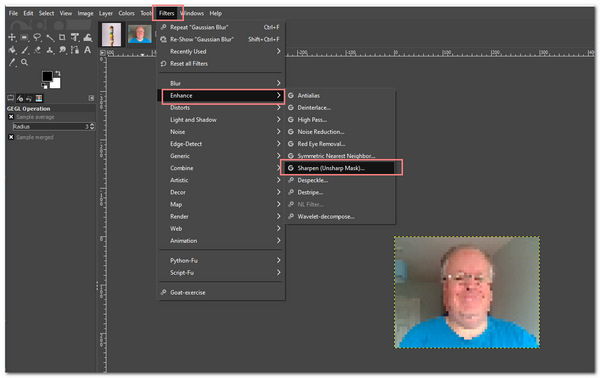
Task: Choose Sharpen (Unsharp Mask)...
Action: (x=340, y=168)
